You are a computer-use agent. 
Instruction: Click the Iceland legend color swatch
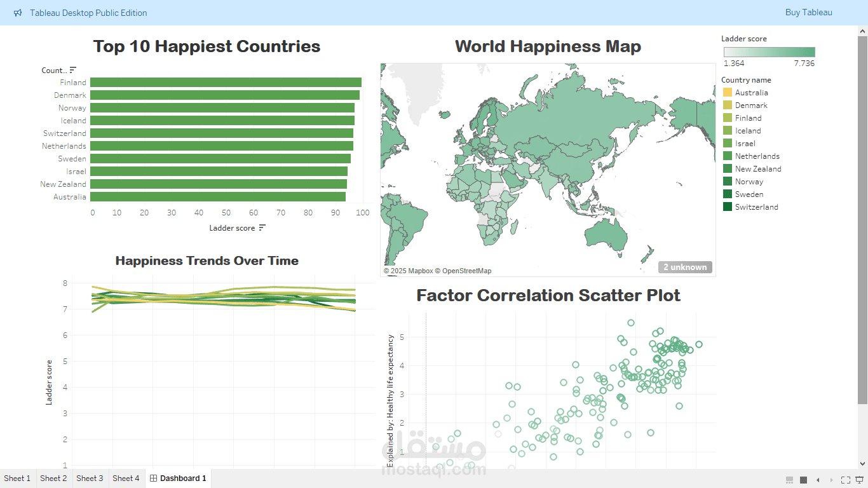pyautogui.click(x=728, y=130)
